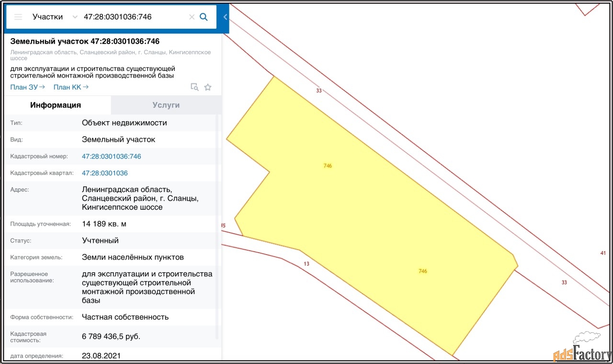Open the План КК link

coord(71,87)
